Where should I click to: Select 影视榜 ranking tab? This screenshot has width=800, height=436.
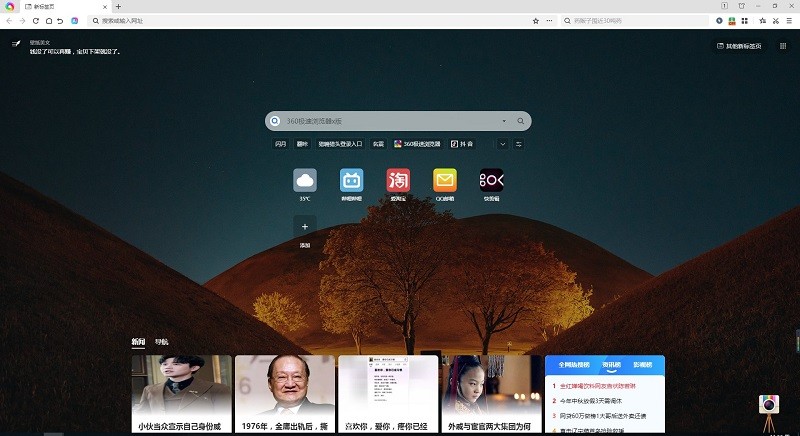642,365
